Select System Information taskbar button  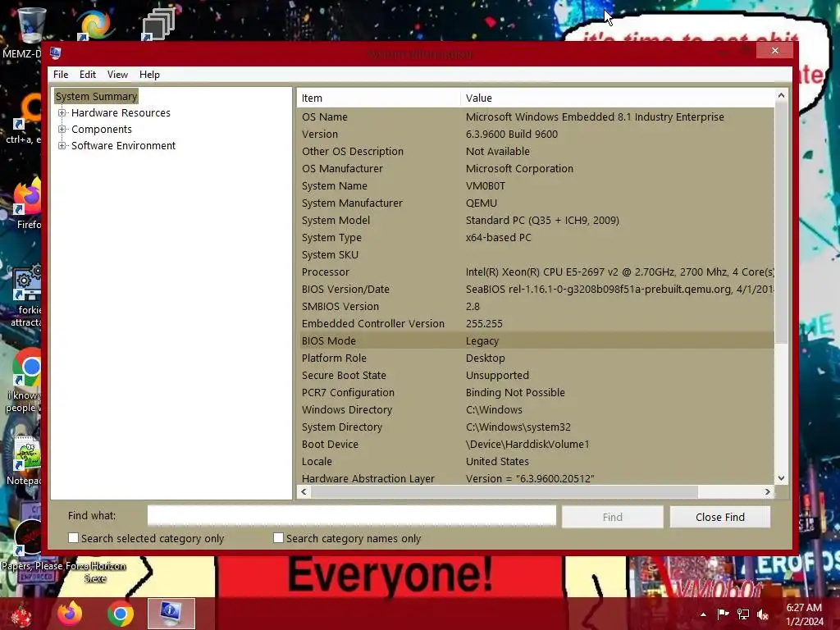point(171,614)
